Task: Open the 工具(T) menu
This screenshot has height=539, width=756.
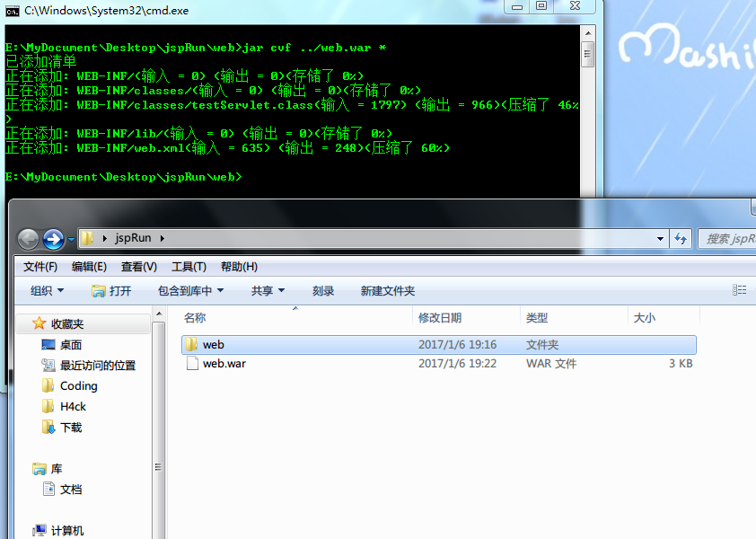Action: 189,267
